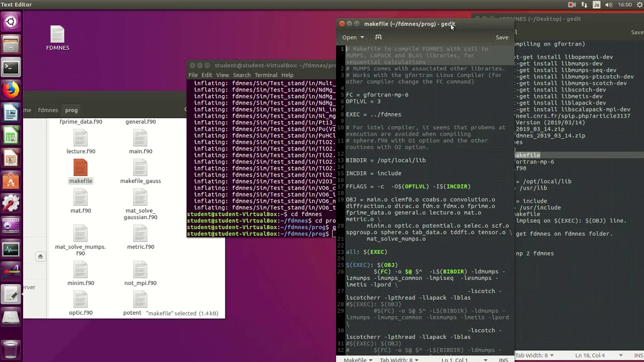
Task: Select mat.f90 in file manager
Action: 80,201
